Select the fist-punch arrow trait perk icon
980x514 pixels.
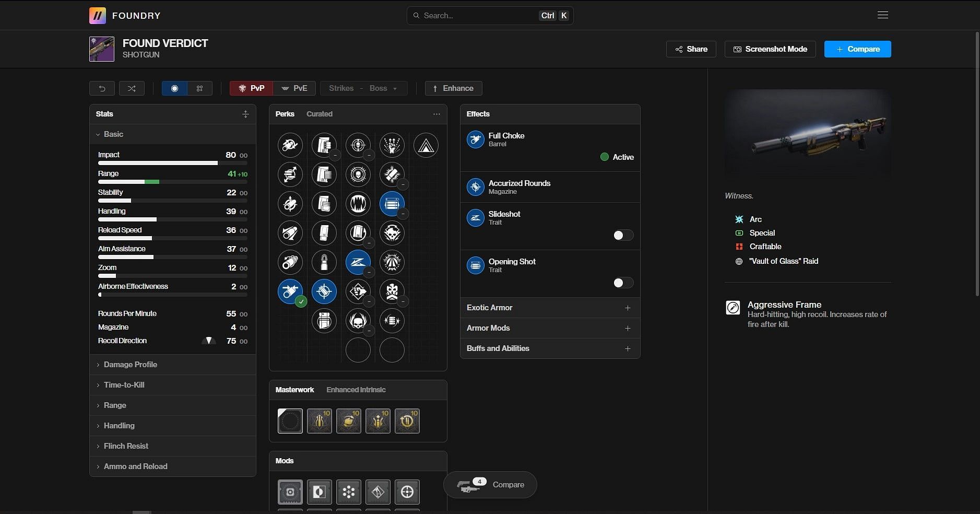click(x=358, y=291)
